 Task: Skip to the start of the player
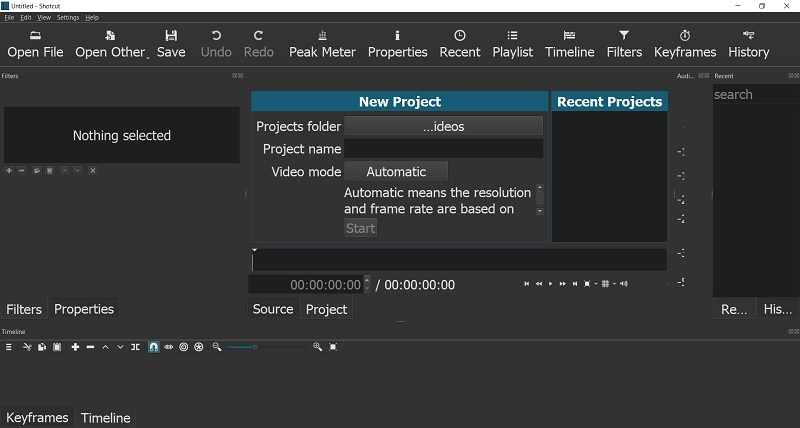coord(527,284)
